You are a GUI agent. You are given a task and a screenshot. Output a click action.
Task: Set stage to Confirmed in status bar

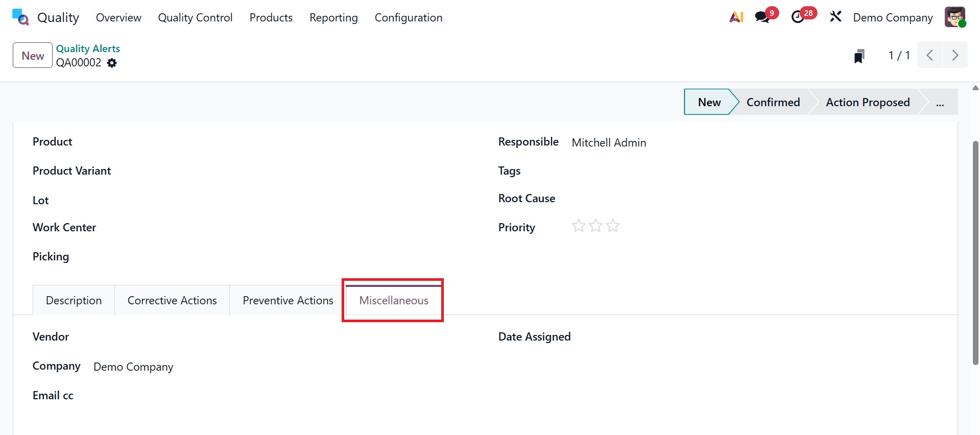point(773,103)
